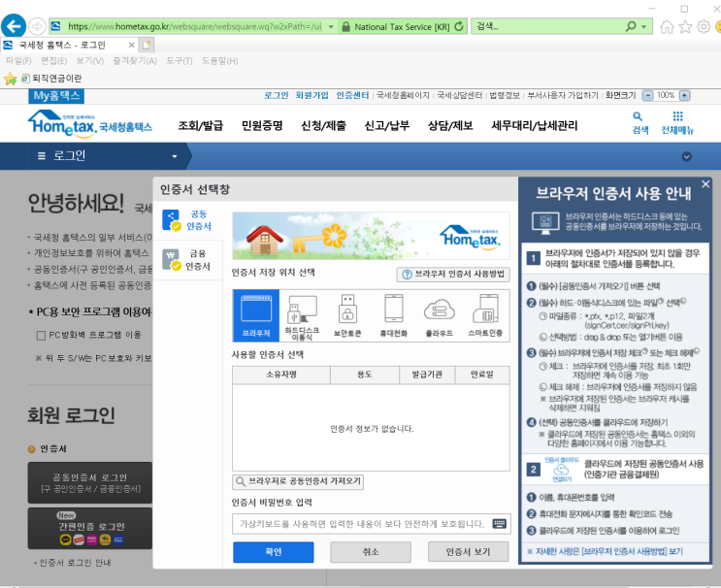Click the 간편인증 로그인 button
This screenshot has height=588, width=721.
point(90,528)
